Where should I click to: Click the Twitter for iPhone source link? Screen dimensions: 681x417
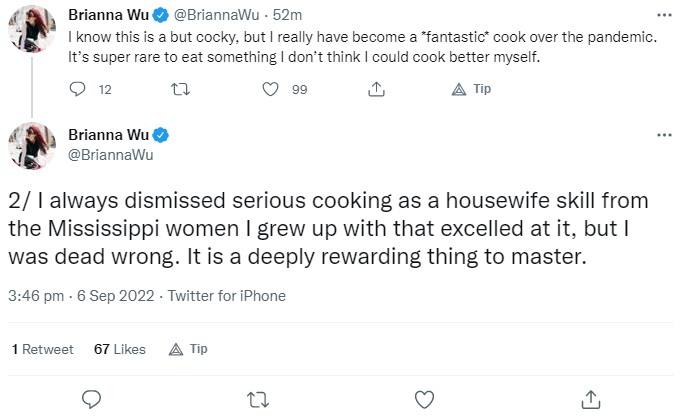pyautogui.click(x=227, y=296)
